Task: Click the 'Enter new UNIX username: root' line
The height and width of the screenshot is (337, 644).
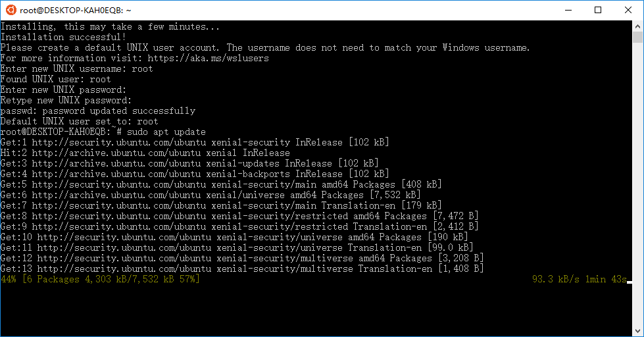Action: tap(76, 69)
